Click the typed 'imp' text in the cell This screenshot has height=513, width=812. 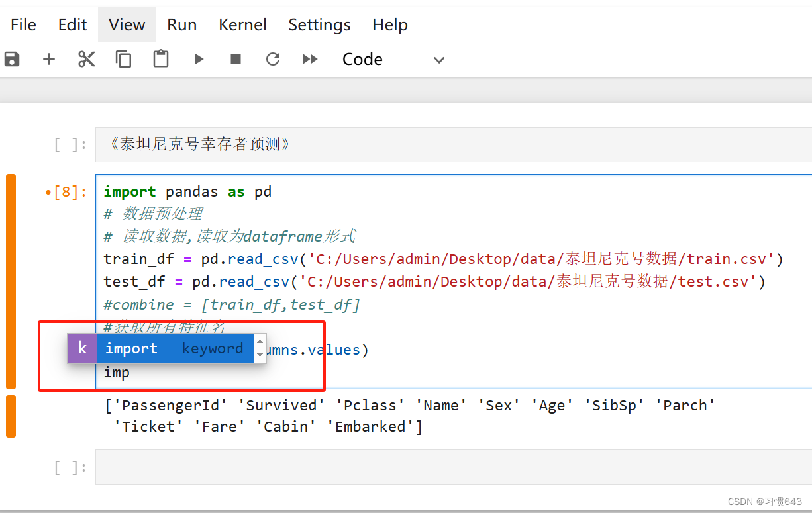tap(117, 373)
